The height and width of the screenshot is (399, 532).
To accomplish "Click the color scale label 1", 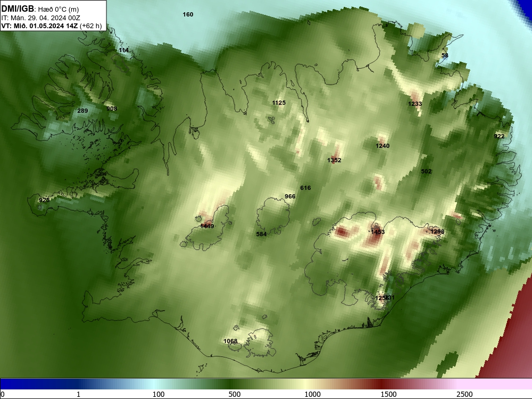I will click(78, 394).
